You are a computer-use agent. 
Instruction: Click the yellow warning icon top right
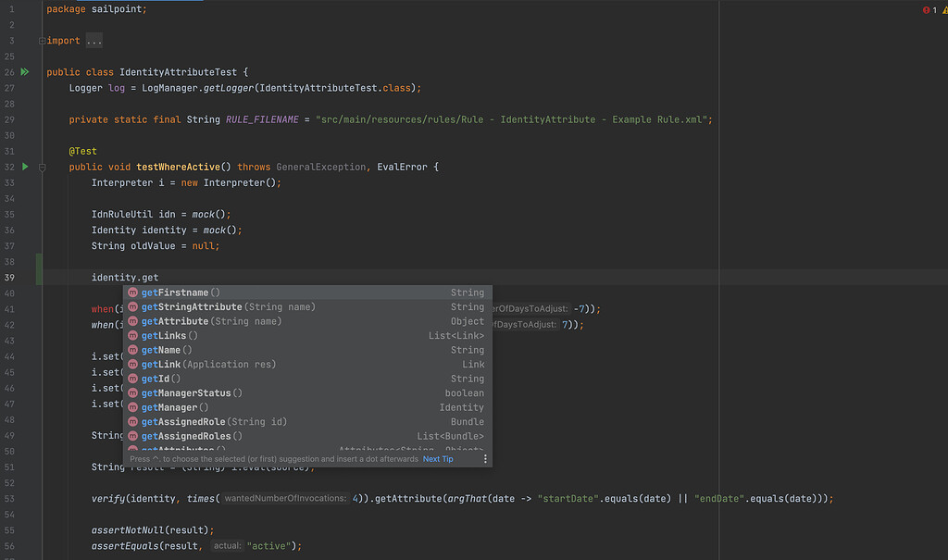(944, 9)
